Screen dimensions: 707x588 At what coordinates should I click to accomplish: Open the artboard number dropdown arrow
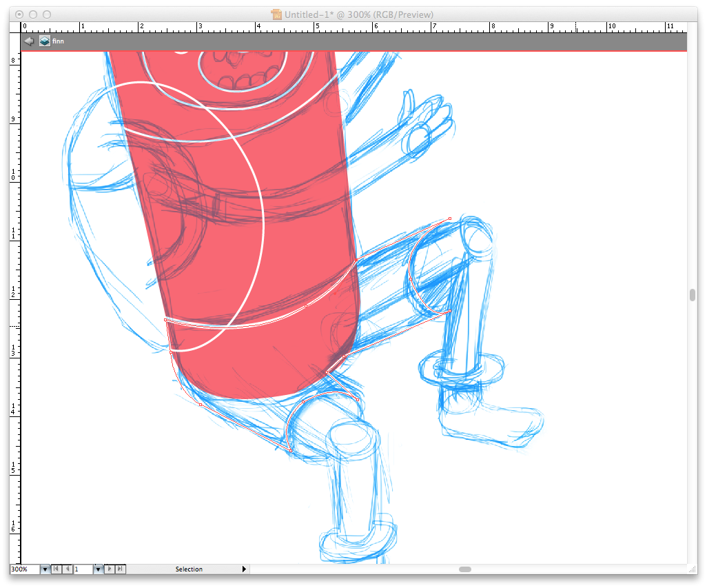[98, 569]
